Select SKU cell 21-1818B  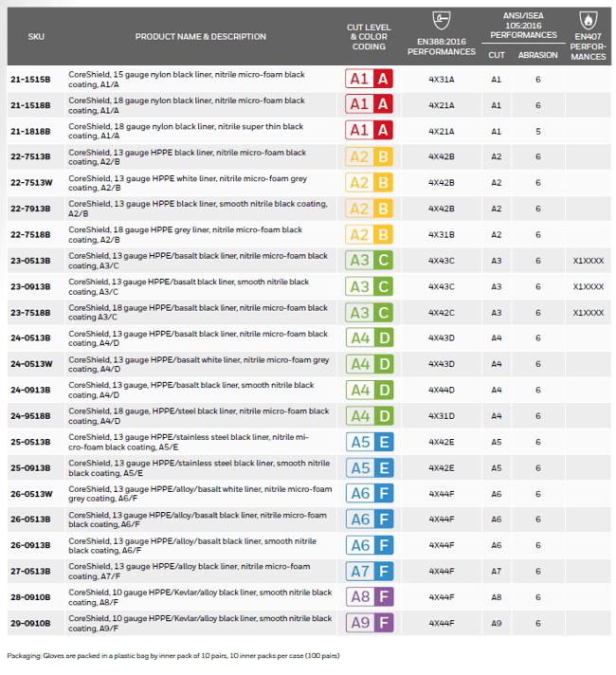pos(30,131)
